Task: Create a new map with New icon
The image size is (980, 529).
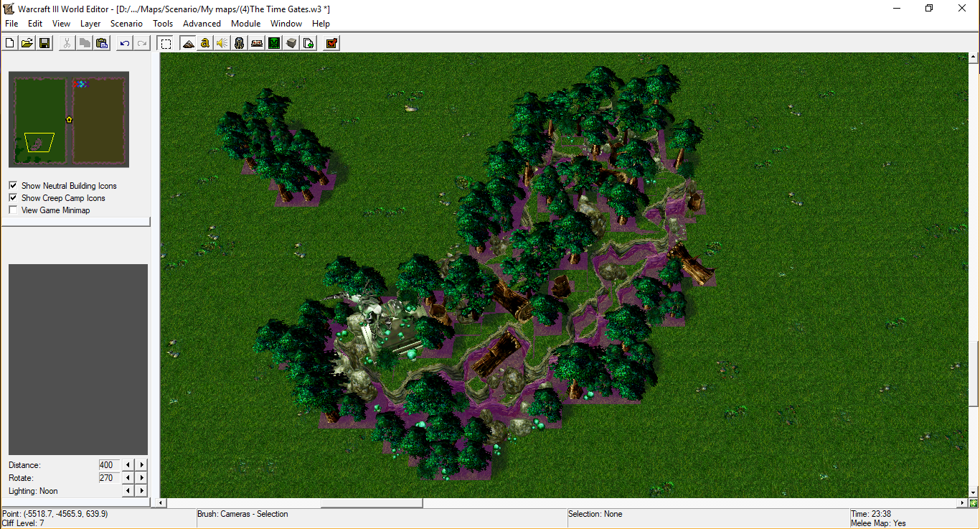Action: coord(10,43)
